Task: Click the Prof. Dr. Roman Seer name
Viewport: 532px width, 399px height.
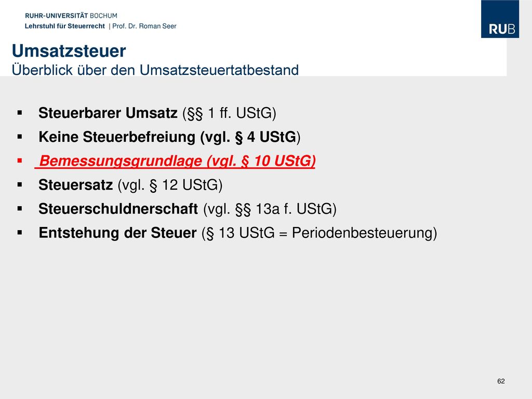Action: pyautogui.click(x=144, y=26)
